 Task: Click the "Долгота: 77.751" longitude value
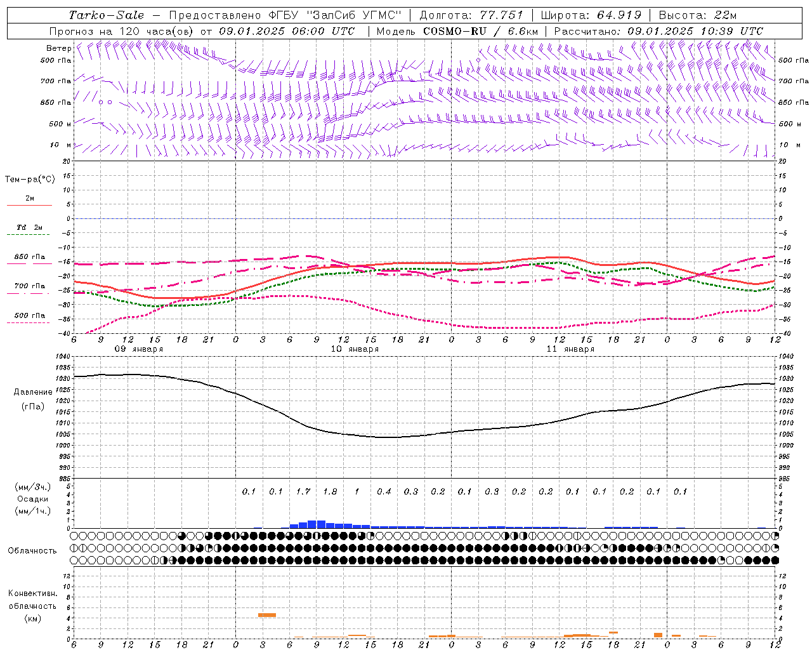(x=471, y=15)
